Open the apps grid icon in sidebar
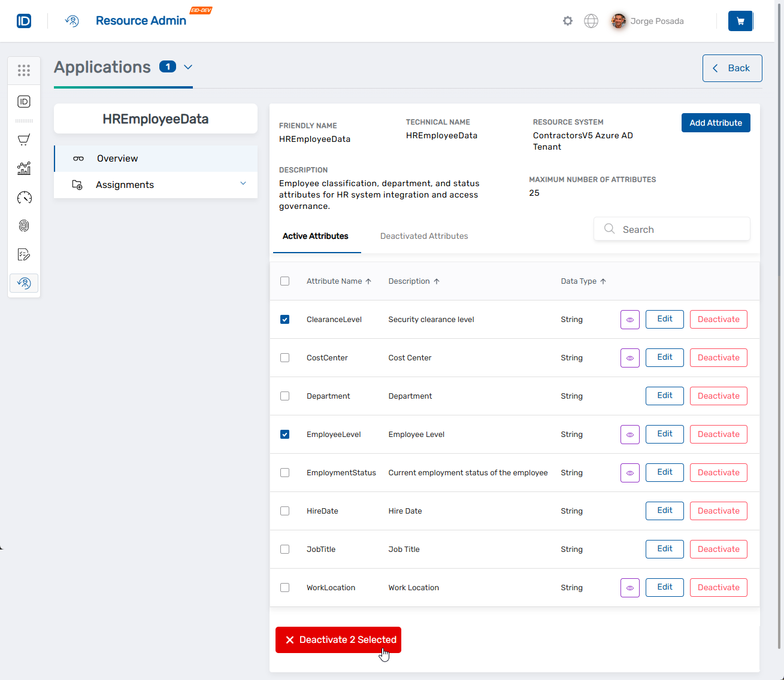Viewport: 784px width, 680px height. point(24,71)
